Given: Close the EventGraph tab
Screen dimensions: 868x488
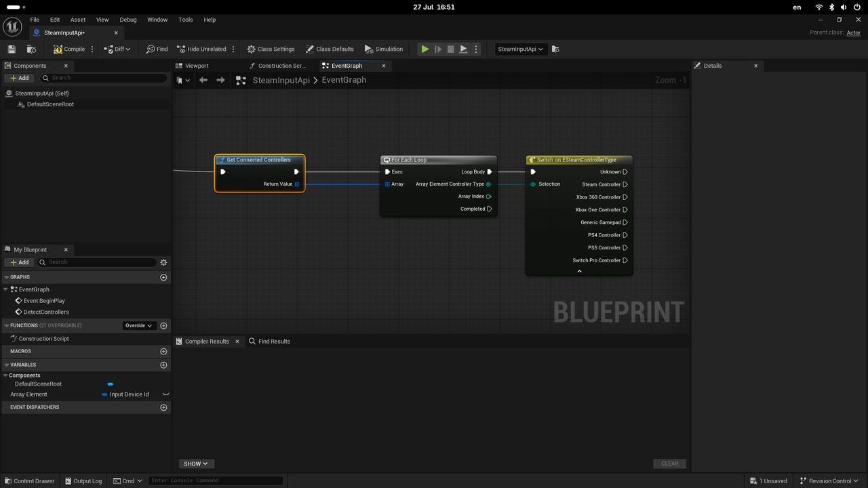Looking at the screenshot, I should tap(384, 66).
